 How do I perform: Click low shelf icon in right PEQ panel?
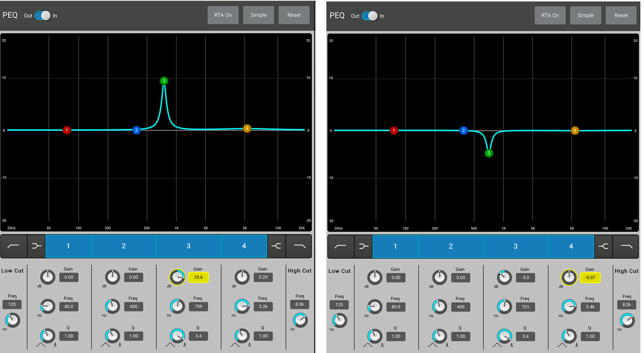click(364, 247)
